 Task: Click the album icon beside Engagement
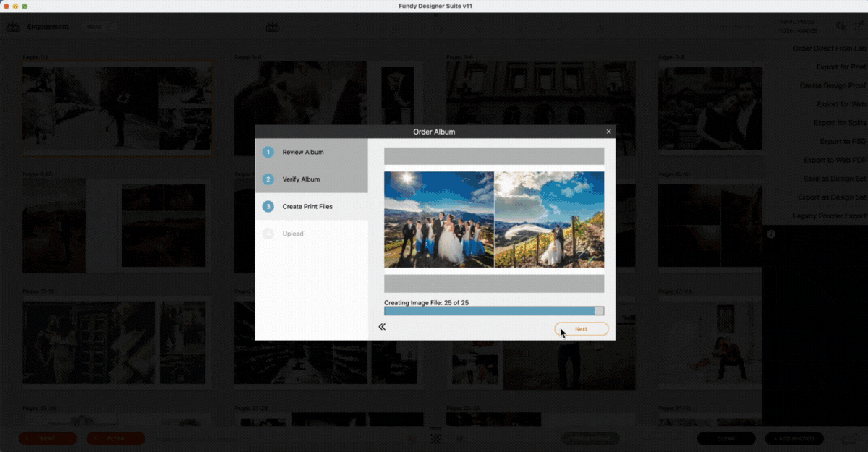pos(13,27)
